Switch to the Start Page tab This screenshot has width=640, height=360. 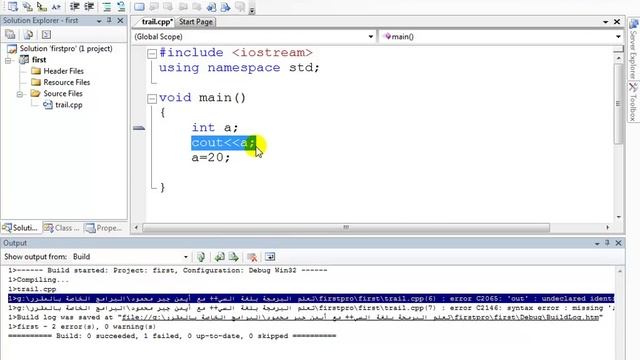click(196, 22)
